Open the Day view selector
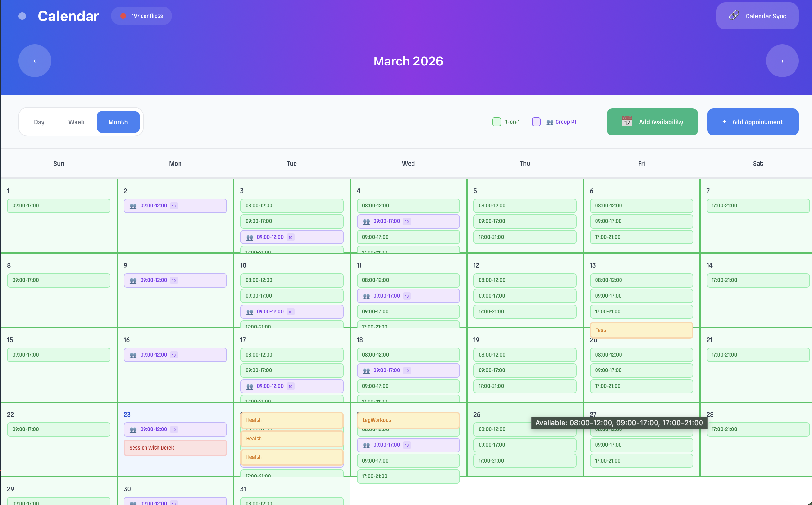Viewport: 812px width, 505px height. point(39,122)
